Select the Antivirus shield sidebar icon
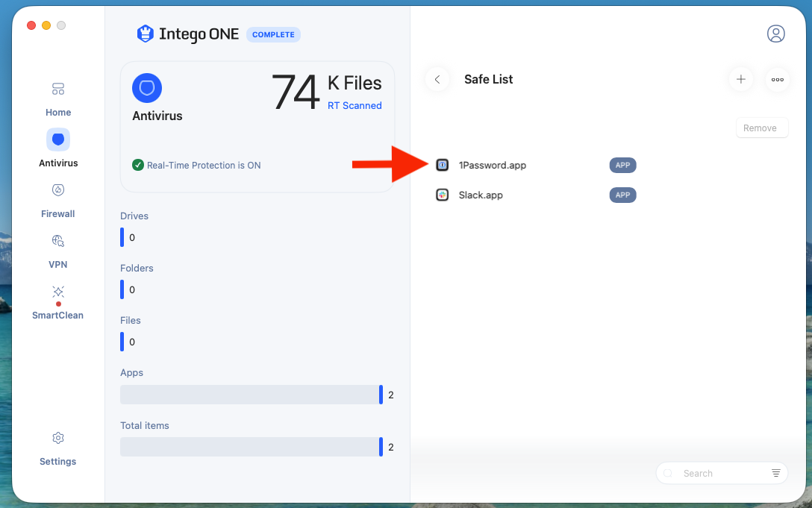 tap(58, 139)
